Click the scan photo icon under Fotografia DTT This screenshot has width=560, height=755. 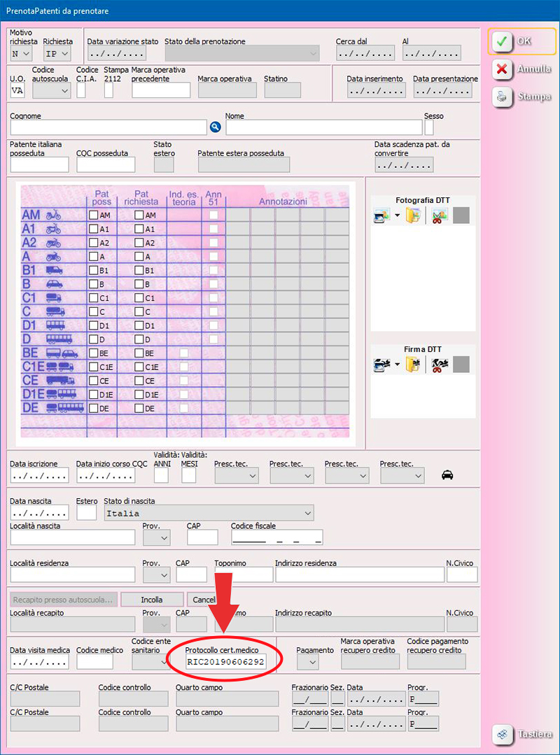coord(381,216)
